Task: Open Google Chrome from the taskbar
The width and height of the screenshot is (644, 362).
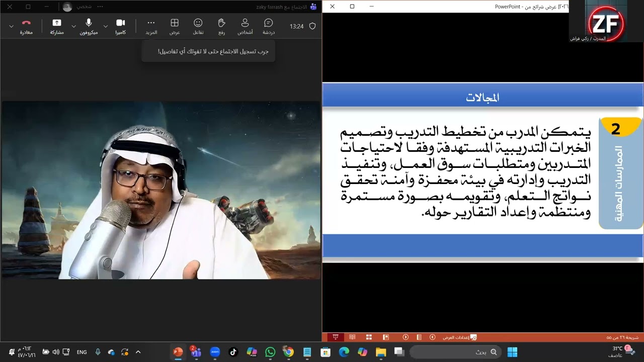Action: 288,352
